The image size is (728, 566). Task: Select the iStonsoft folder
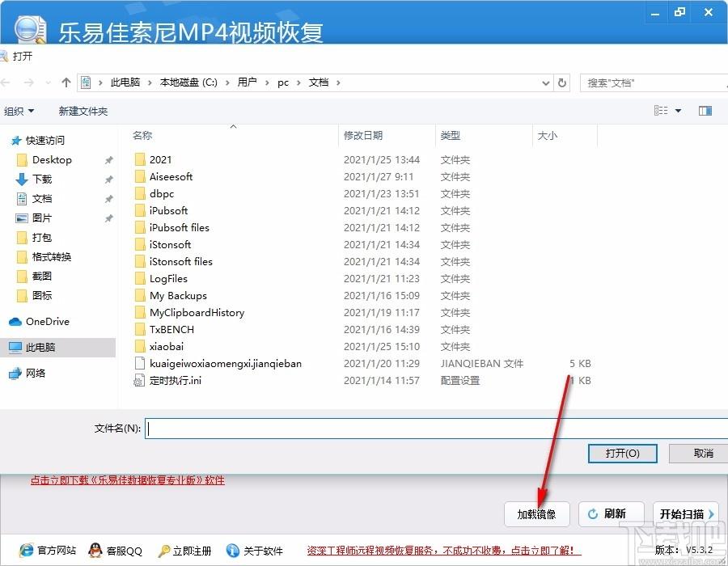[x=170, y=244]
